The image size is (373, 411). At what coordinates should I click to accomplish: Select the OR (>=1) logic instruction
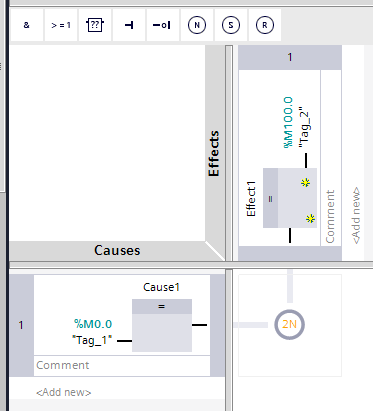point(61,25)
